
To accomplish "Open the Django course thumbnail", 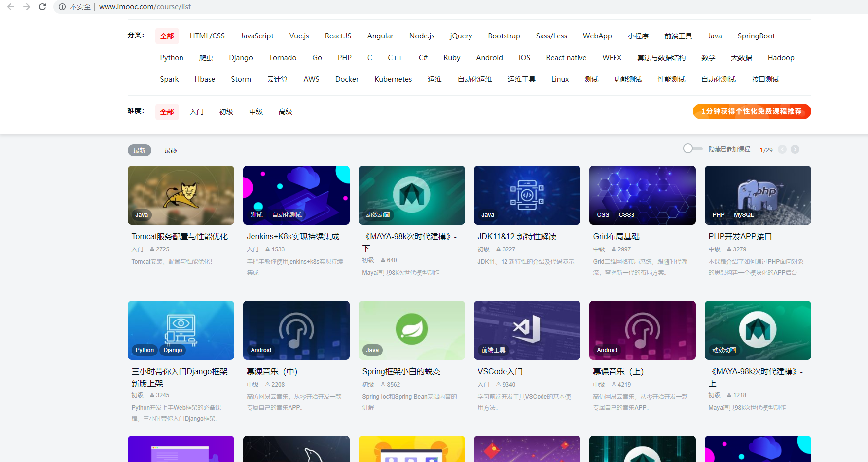I will coord(181,330).
